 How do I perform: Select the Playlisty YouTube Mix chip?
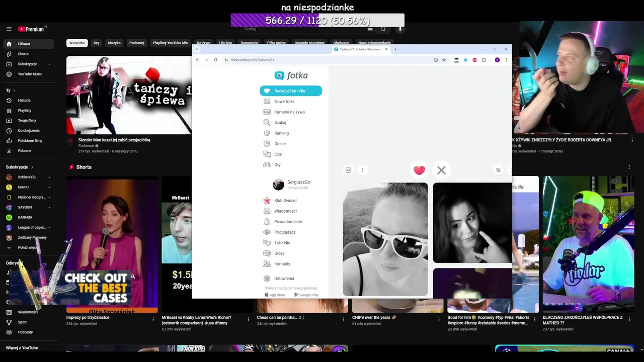click(x=170, y=43)
